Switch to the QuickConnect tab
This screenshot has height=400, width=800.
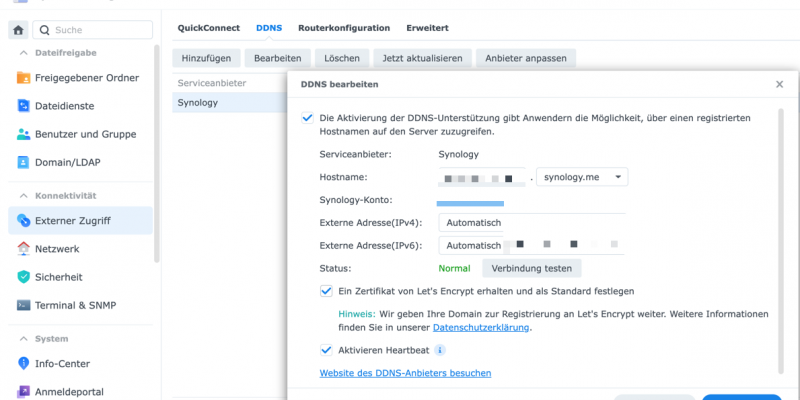tap(208, 28)
